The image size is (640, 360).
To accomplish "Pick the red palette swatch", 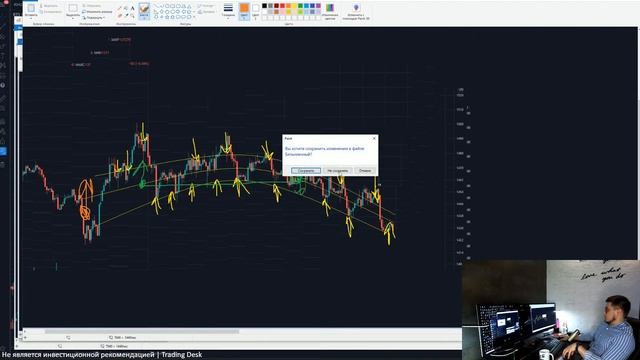I will pyautogui.click(x=282, y=6).
